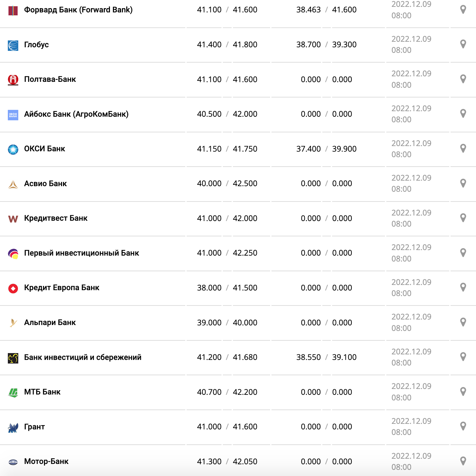Open Банк инвестиций и сбережений page
476x476 pixels.
tap(83, 357)
